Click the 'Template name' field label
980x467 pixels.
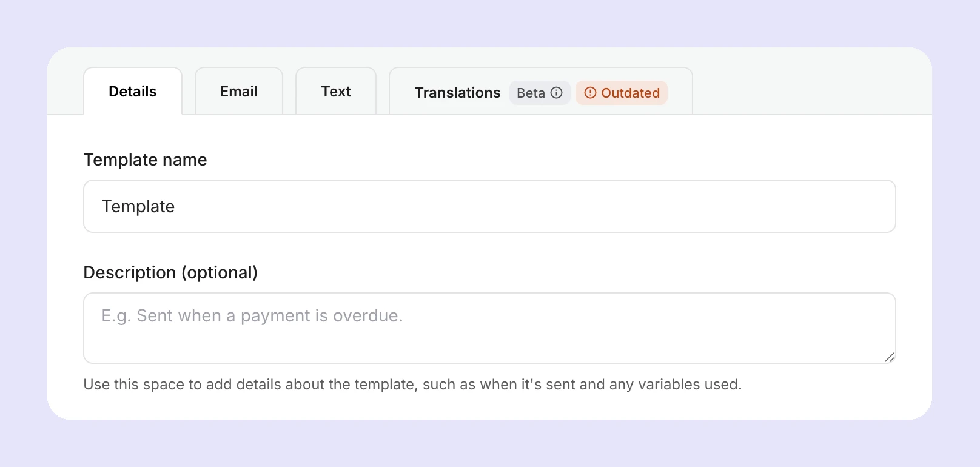pyautogui.click(x=146, y=160)
